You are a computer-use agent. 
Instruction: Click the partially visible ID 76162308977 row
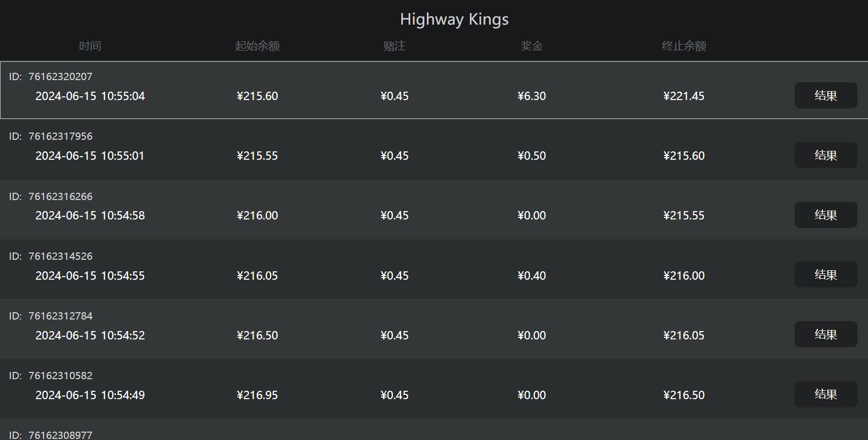[x=51, y=435]
